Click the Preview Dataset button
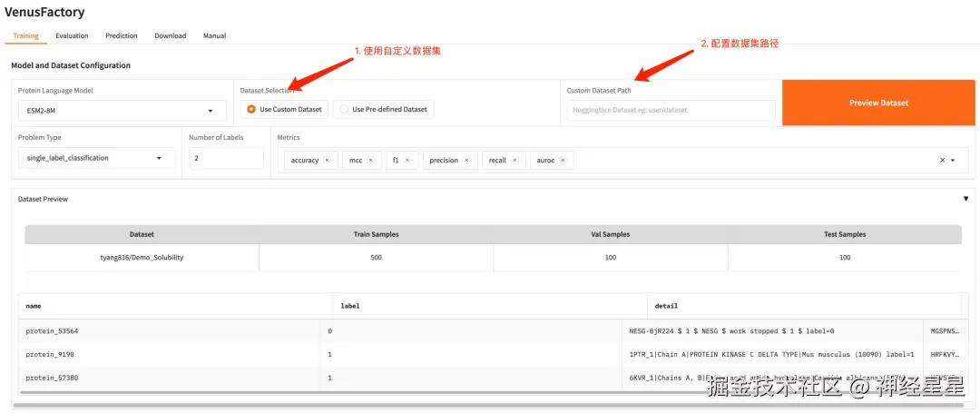 [878, 103]
